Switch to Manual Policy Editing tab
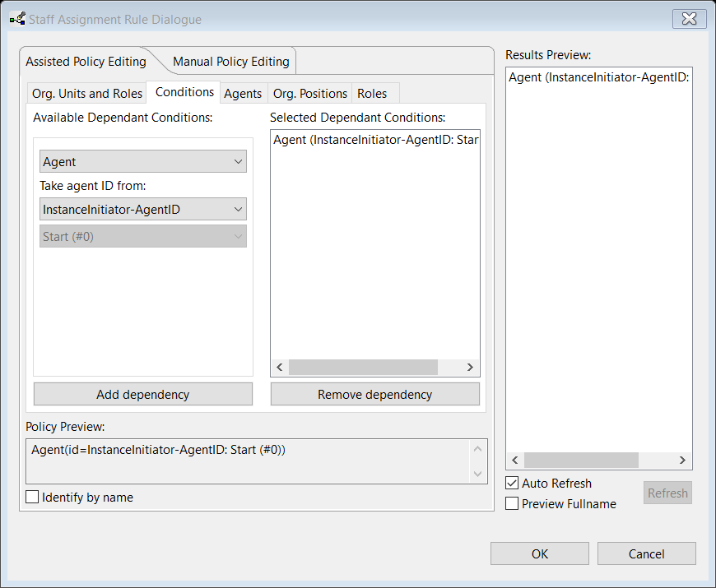 230,62
